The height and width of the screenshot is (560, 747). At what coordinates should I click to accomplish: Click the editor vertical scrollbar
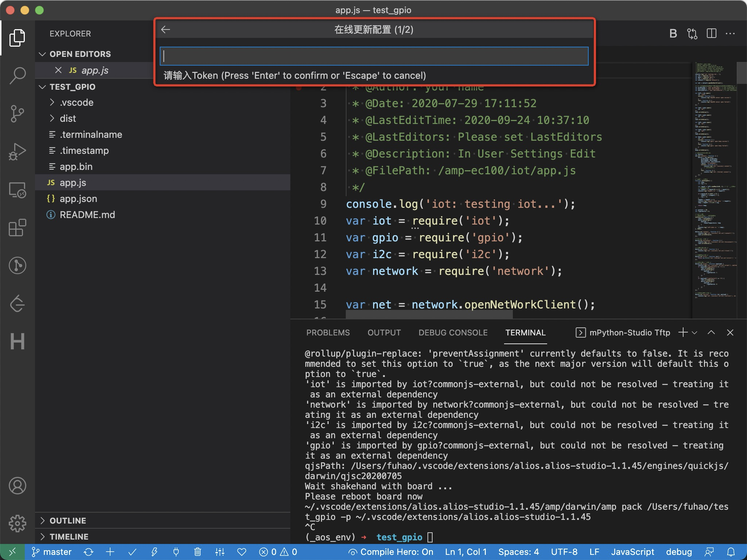point(742,73)
